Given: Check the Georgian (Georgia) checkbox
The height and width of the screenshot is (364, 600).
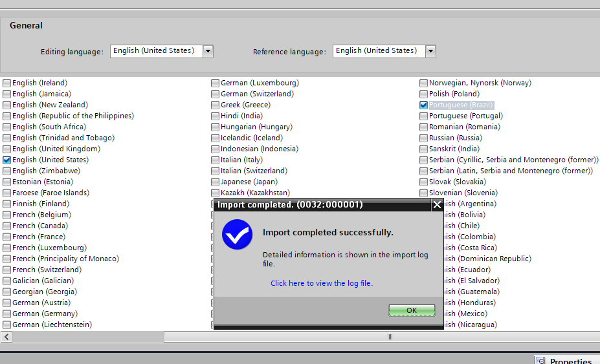Looking at the screenshot, I should [6, 292].
